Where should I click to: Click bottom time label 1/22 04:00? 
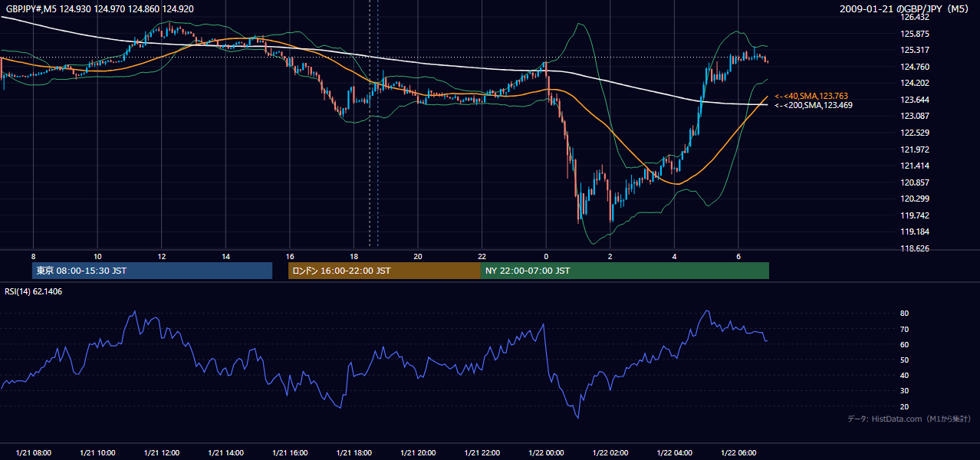point(674,453)
